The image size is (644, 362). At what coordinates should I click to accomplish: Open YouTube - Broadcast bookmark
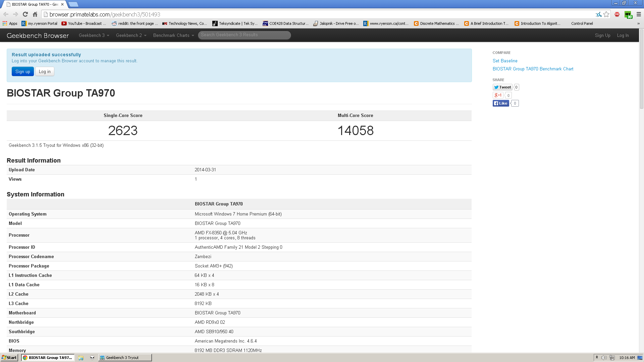[84, 23]
